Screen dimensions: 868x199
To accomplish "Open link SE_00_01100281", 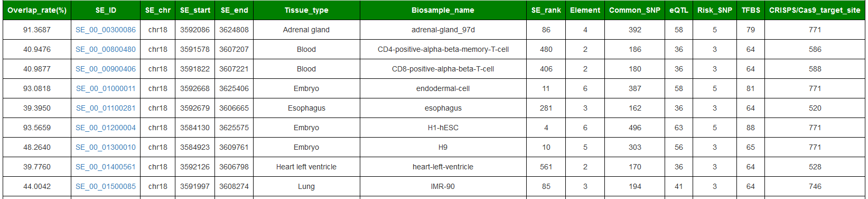I will [x=106, y=108].
